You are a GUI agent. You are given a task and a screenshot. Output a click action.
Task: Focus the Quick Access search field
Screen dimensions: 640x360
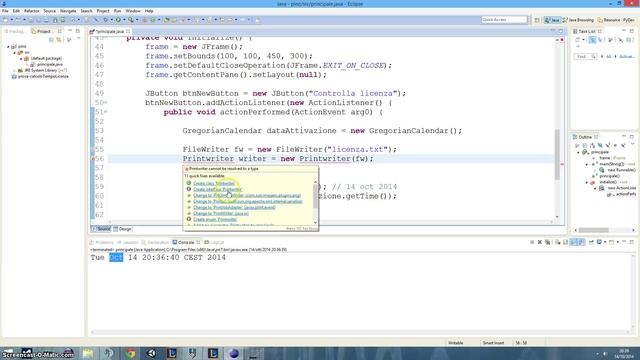[x=504, y=20]
